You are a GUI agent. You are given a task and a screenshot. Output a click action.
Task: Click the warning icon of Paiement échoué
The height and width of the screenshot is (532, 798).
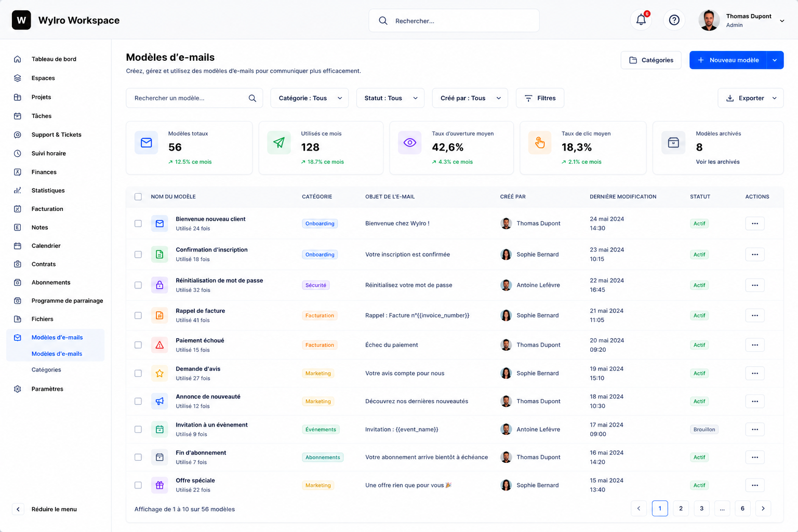click(x=159, y=345)
